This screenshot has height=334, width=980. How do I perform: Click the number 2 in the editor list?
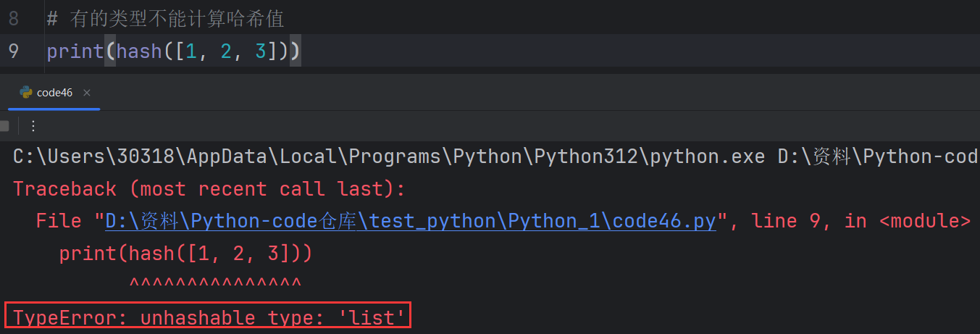click(x=226, y=52)
